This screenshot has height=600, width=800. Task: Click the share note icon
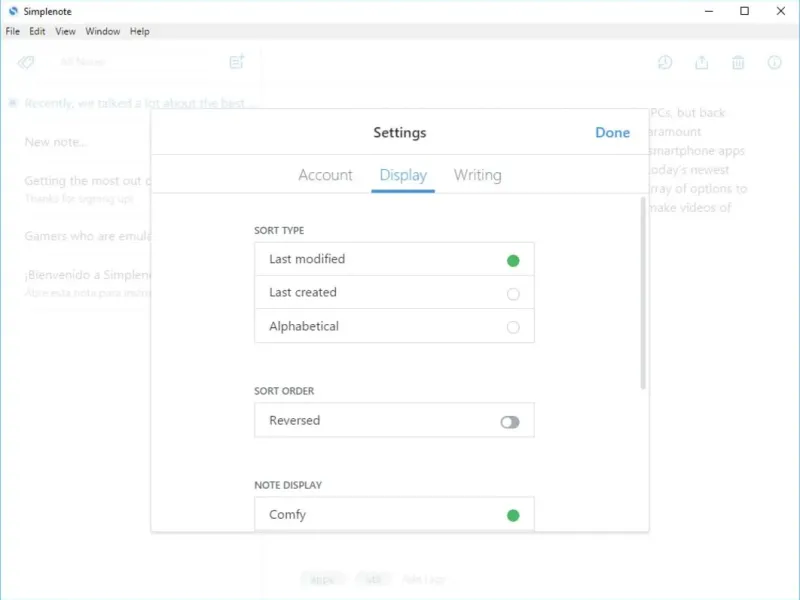pos(702,62)
